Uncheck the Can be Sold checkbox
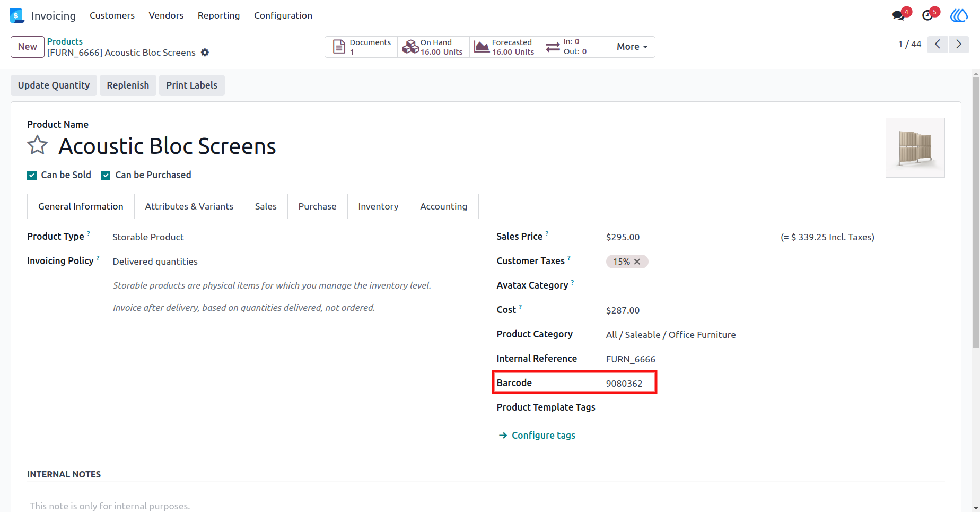Viewport: 980px width, 513px height. pos(32,175)
